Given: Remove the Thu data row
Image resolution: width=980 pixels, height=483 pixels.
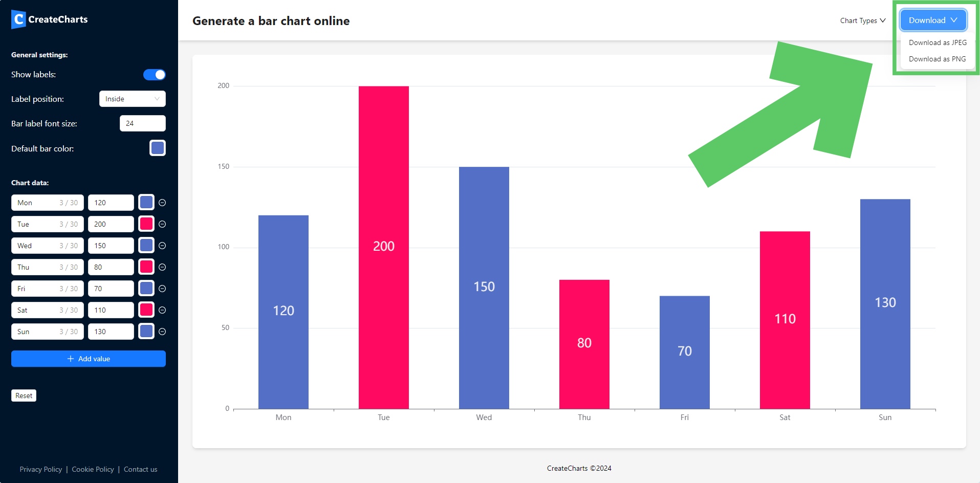Looking at the screenshot, I should (162, 267).
